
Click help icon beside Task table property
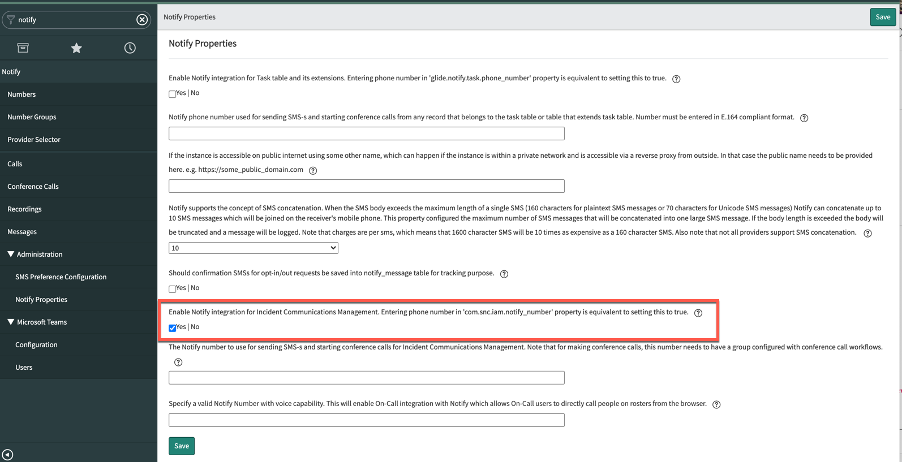coord(676,79)
